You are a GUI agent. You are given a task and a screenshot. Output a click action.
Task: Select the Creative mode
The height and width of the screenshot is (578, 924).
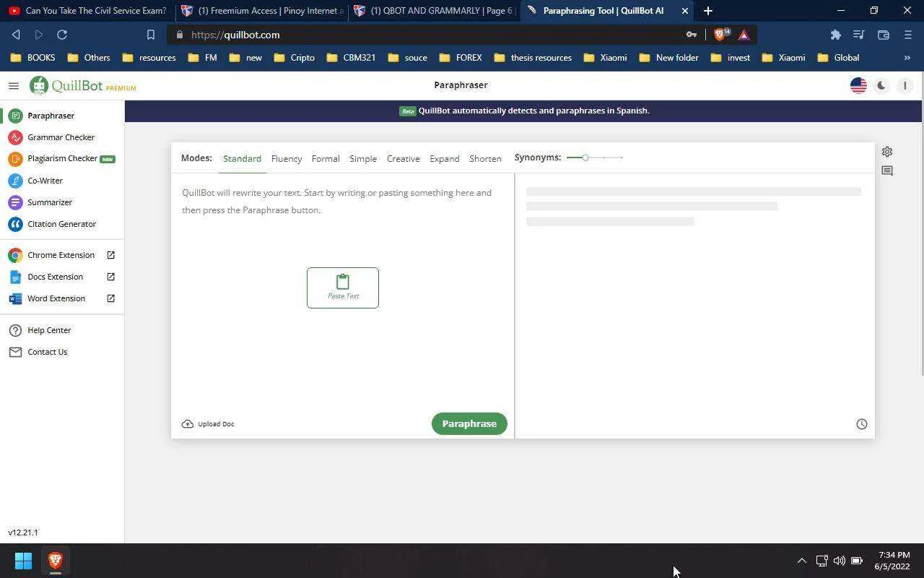[403, 159]
